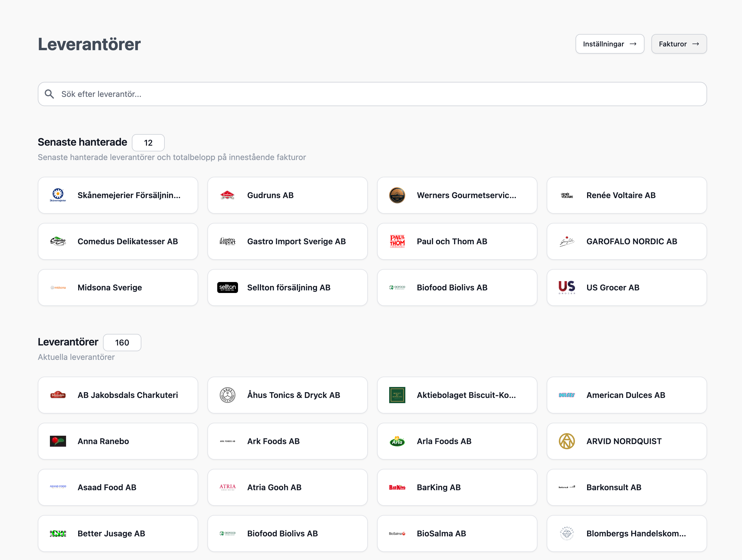742x560 pixels.
Task: Open Anna Ranebo supplier
Action: 118,441
